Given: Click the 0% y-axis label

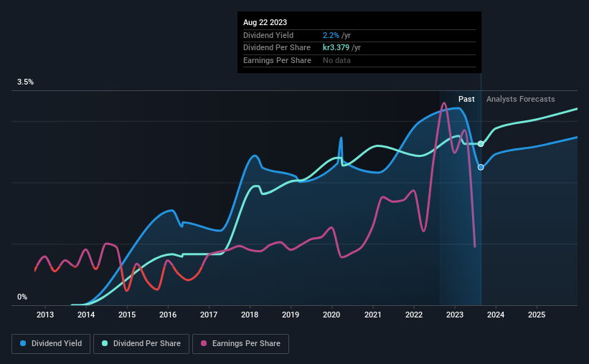Looking at the screenshot, I should click(x=22, y=297).
